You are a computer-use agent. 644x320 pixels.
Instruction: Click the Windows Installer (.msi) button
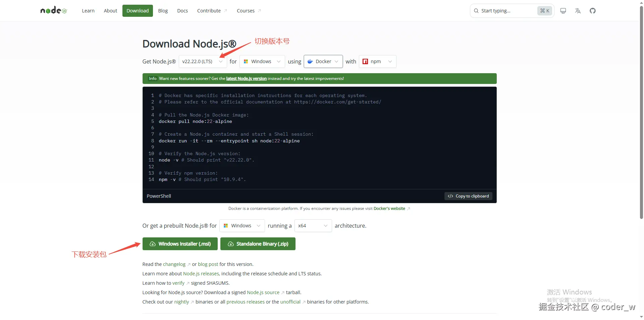point(180,244)
